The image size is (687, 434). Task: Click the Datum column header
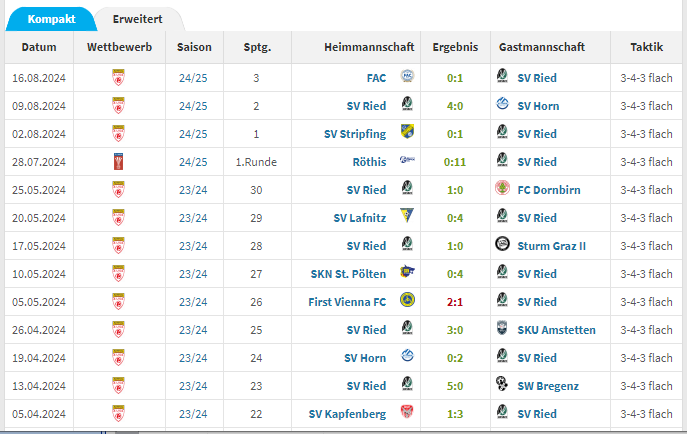[x=39, y=47]
